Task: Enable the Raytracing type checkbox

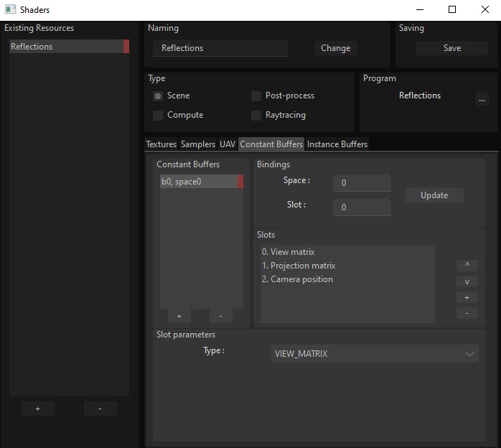Action: click(256, 116)
